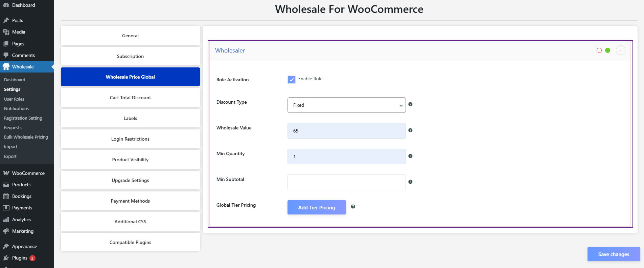
Task: Click the Products archive icon
Action: coord(6,185)
